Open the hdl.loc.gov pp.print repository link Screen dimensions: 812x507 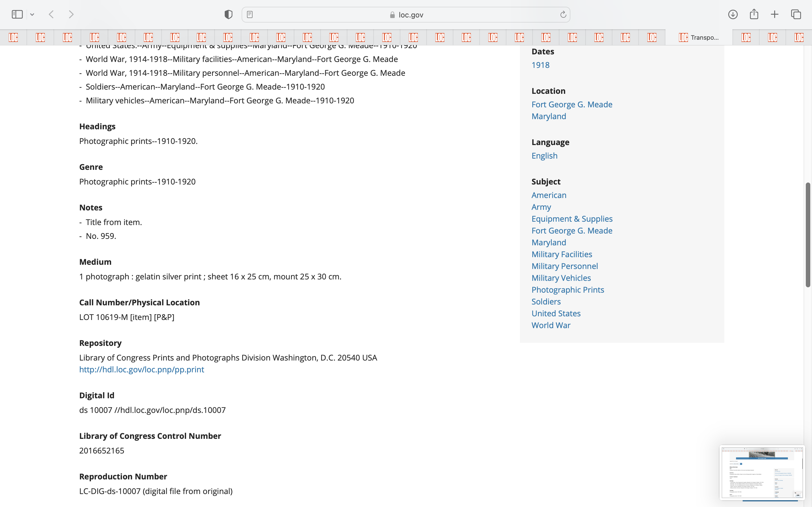pyautogui.click(x=142, y=370)
